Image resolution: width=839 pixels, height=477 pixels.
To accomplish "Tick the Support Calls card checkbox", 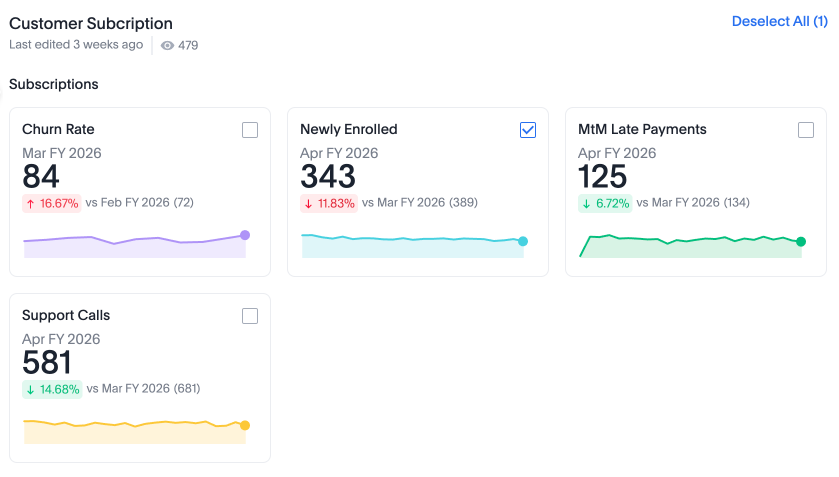I will tap(250, 316).
